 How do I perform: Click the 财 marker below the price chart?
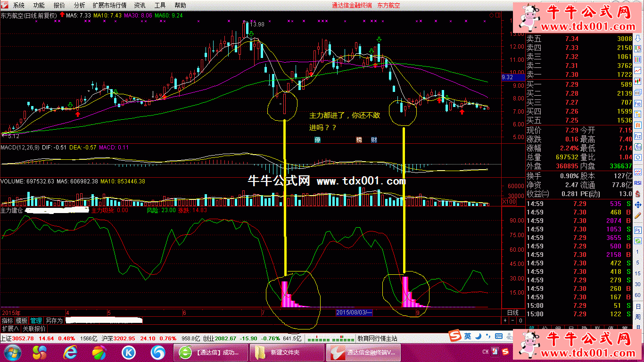click(x=374, y=140)
